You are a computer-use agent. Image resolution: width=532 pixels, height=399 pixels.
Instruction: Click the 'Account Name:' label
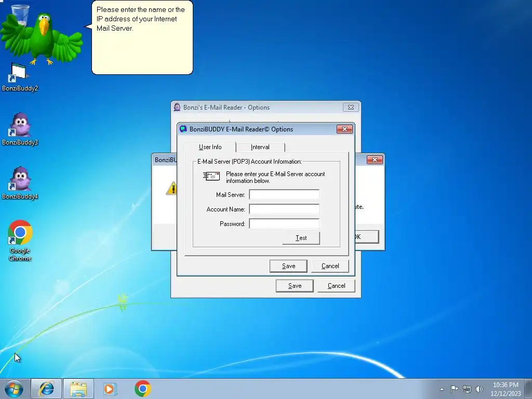click(x=225, y=209)
